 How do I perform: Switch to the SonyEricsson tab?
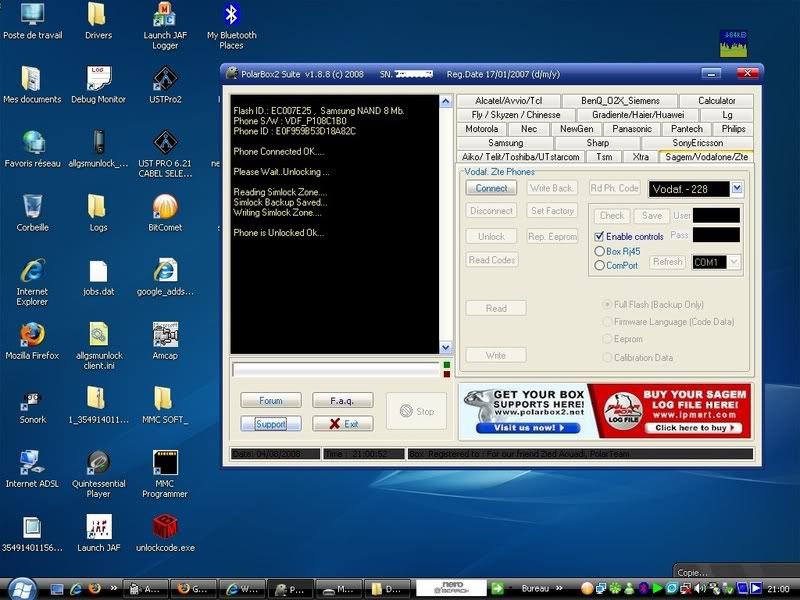point(697,143)
